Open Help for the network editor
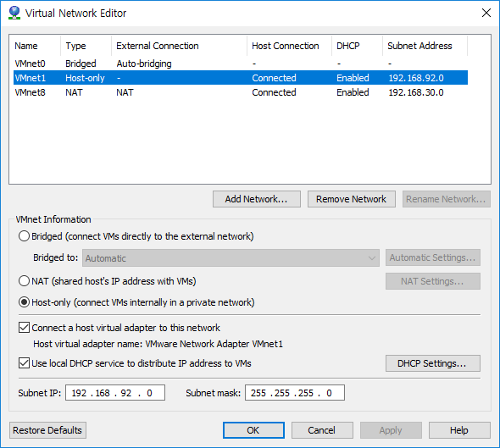The width and height of the screenshot is (500, 448). tap(459, 430)
